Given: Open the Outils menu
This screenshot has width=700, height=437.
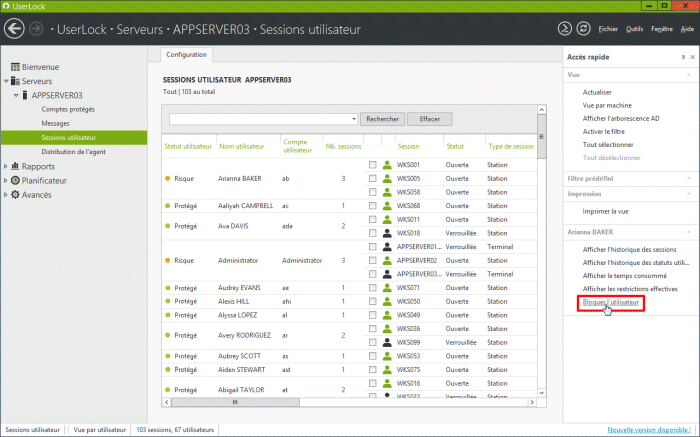Looking at the screenshot, I should pyautogui.click(x=634, y=29).
